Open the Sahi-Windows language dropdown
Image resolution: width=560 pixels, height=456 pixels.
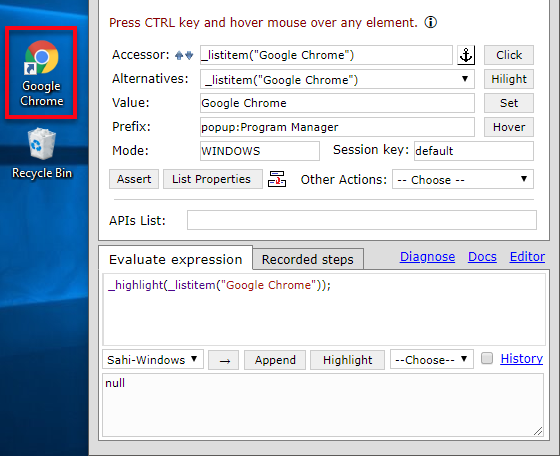(153, 359)
